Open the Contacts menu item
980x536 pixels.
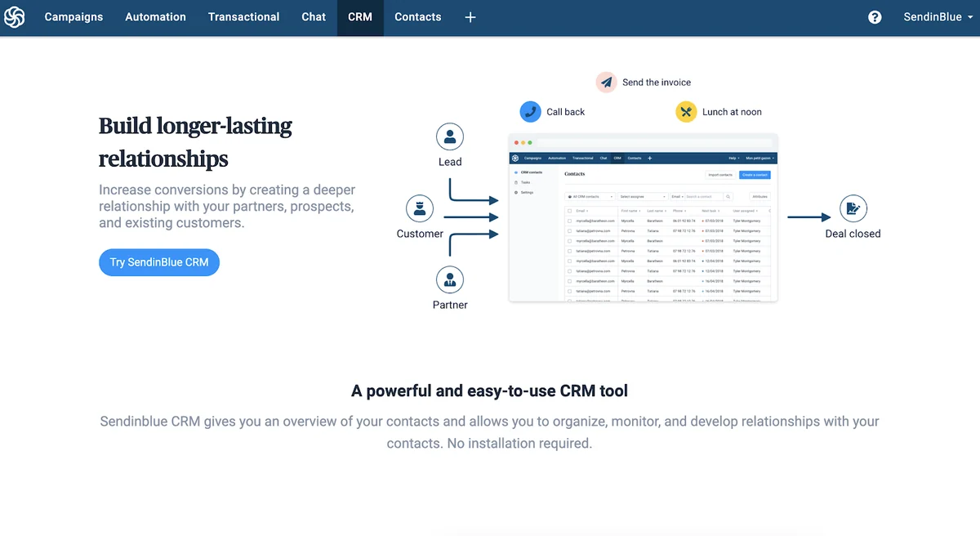[x=417, y=17]
